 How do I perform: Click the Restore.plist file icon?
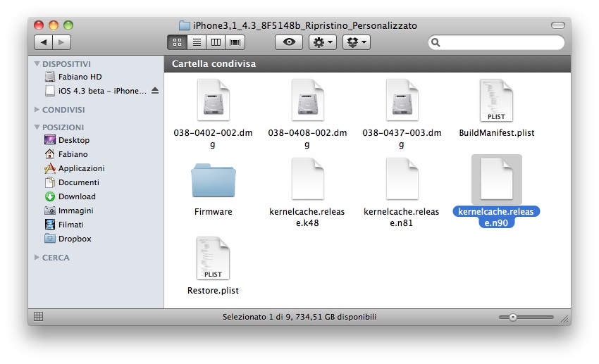click(213, 258)
